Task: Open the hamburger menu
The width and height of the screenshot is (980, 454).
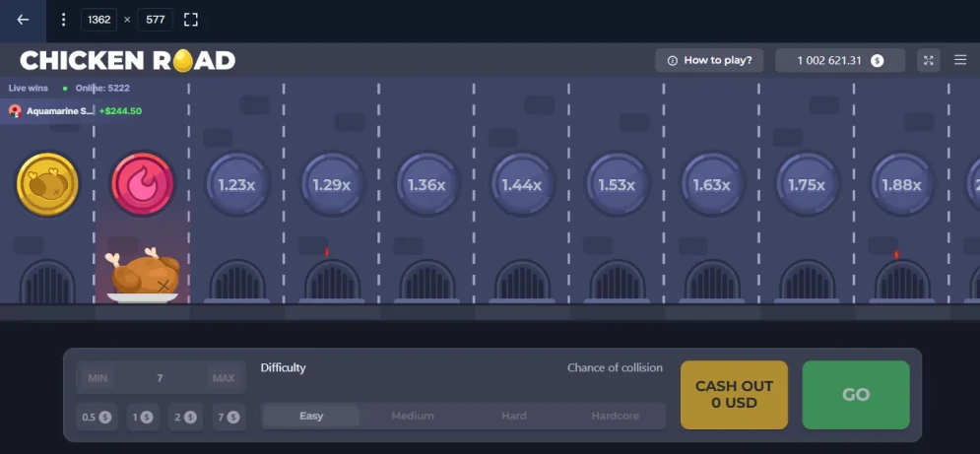Action: pos(960,60)
